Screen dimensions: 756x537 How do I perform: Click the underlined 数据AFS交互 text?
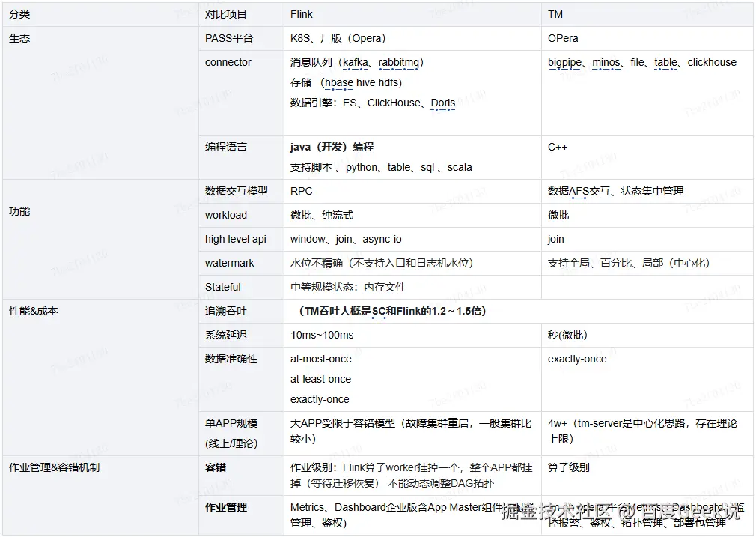click(x=573, y=191)
